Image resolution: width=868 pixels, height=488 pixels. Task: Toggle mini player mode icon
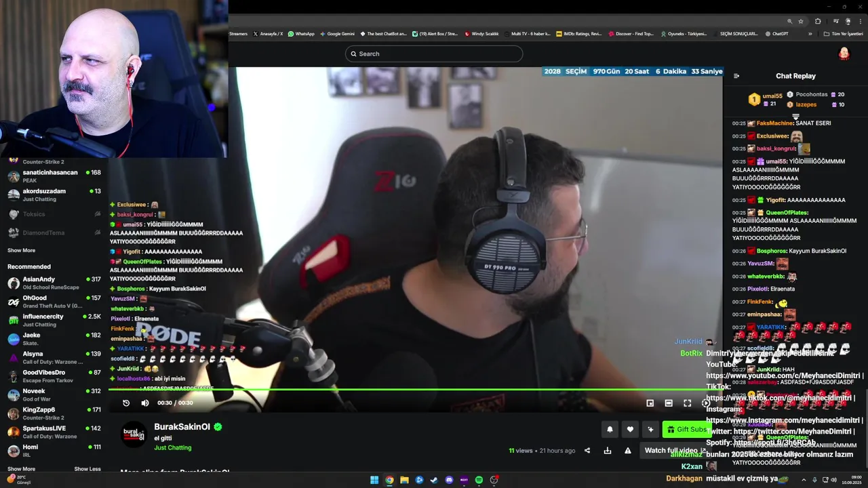[650, 403]
